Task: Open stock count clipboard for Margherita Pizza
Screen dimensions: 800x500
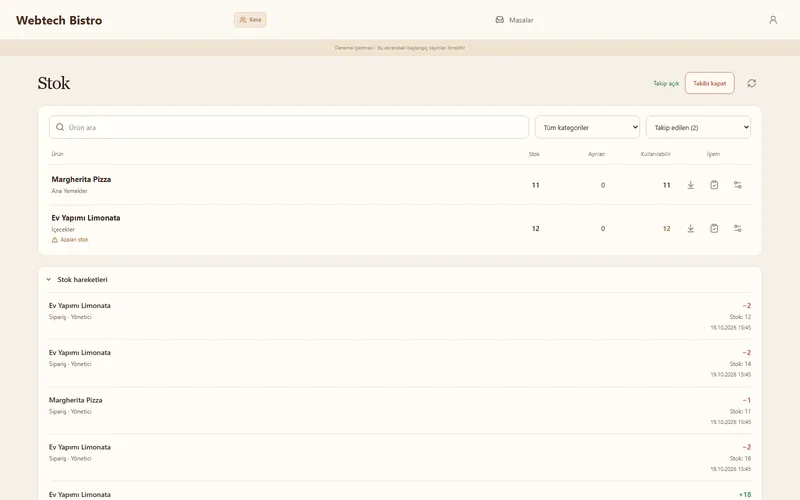Action: [714, 185]
